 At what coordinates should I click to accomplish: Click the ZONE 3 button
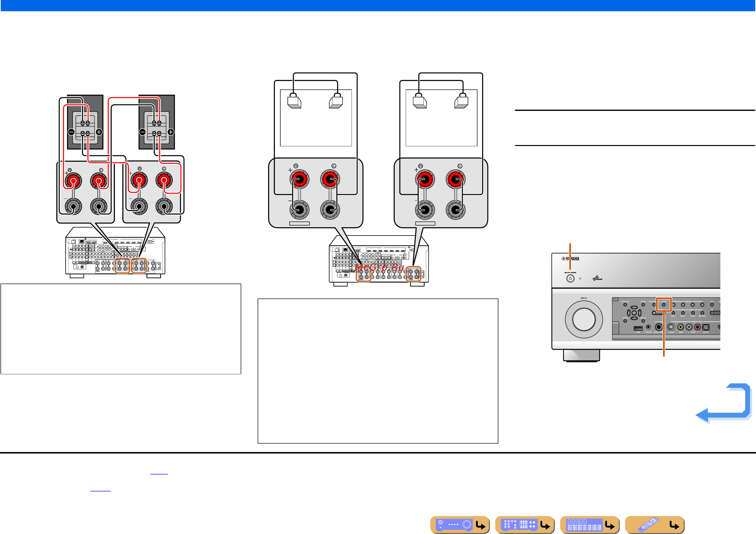pos(683,313)
